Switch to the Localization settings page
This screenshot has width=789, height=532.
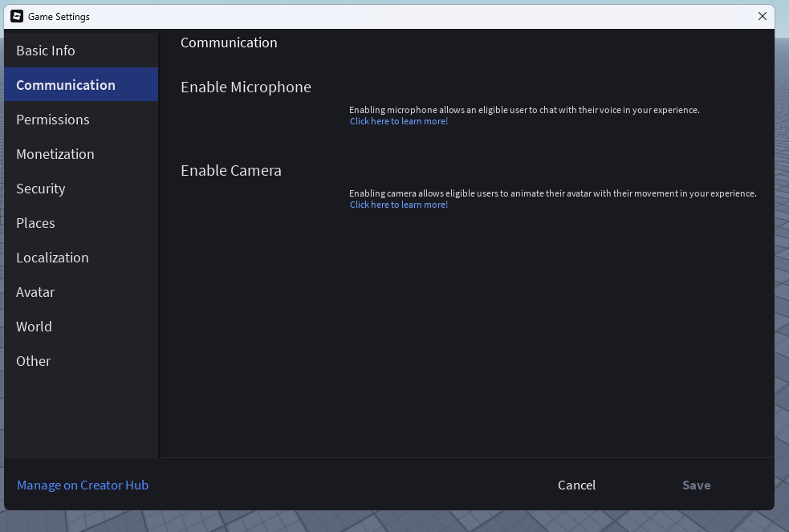(52, 257)
